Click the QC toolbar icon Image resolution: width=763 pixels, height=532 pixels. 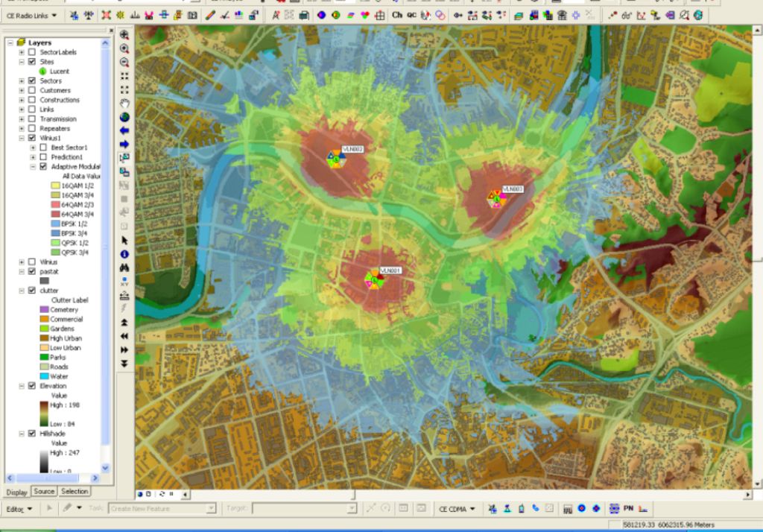pos(411,15)
